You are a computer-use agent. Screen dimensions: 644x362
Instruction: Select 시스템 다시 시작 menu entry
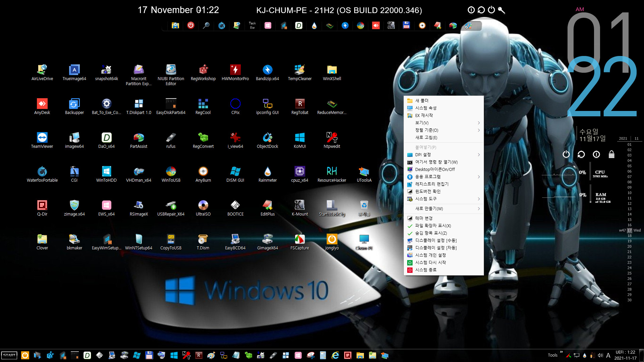coord(443,262)
